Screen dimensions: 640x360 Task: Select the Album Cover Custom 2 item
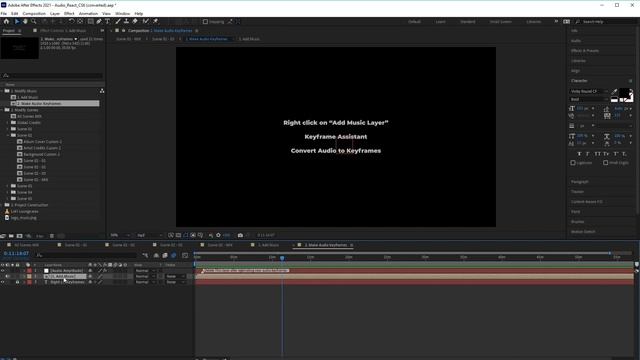pos(42,142)
